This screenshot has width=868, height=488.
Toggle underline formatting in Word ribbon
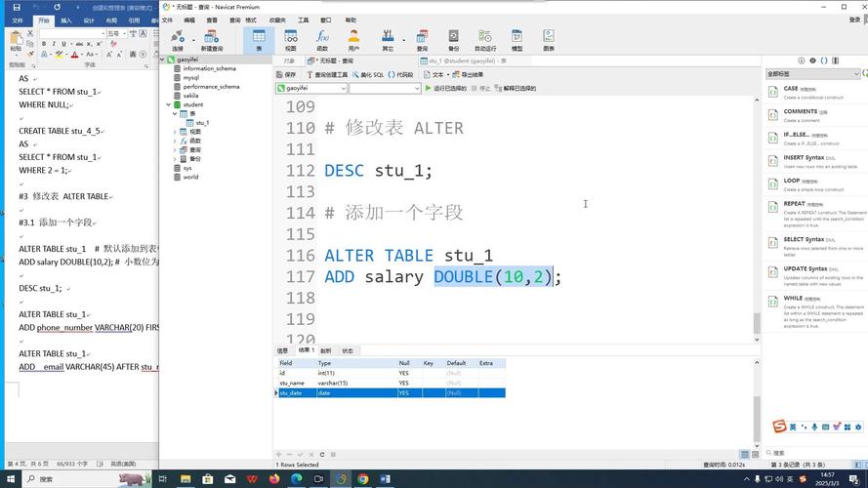point(64,44)
